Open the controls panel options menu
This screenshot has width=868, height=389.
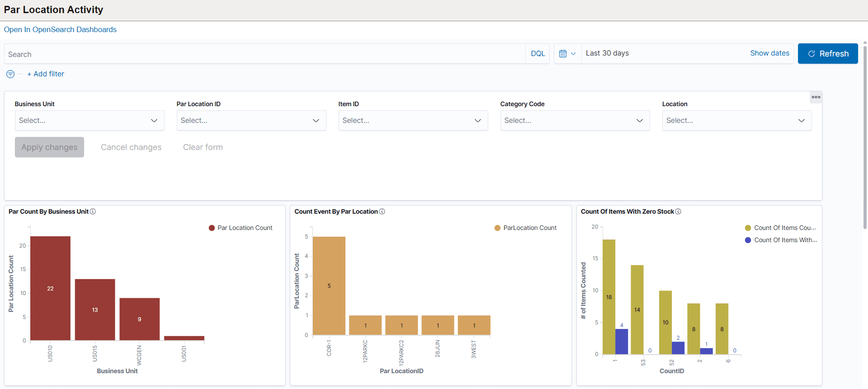coord(816,97)
